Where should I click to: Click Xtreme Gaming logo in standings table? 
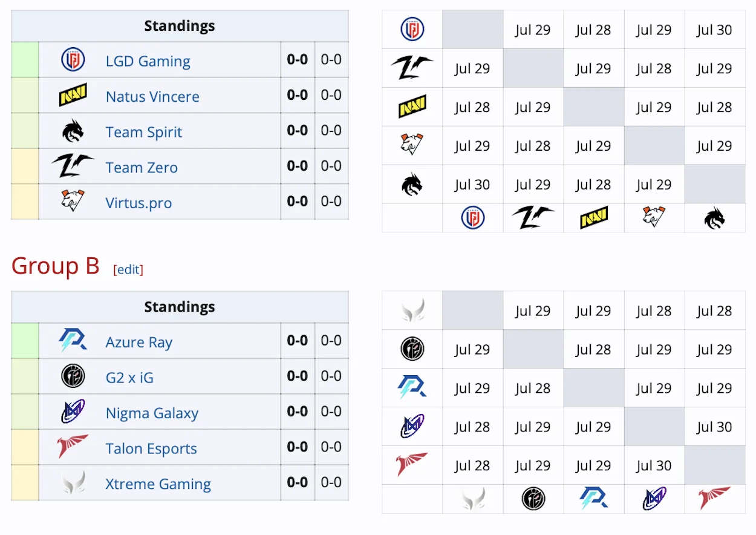pos(73,483)
